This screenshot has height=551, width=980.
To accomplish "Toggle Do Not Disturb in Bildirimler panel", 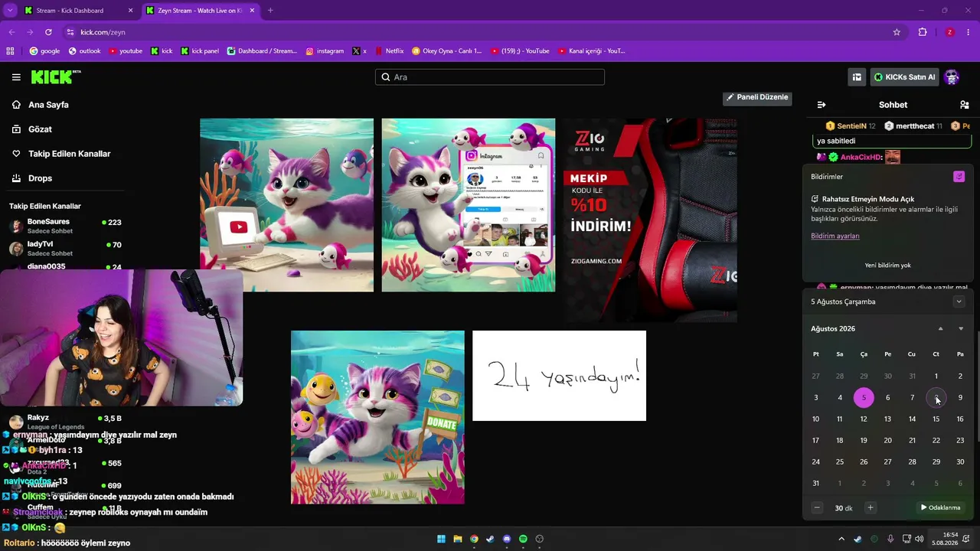I will [959, 177].
